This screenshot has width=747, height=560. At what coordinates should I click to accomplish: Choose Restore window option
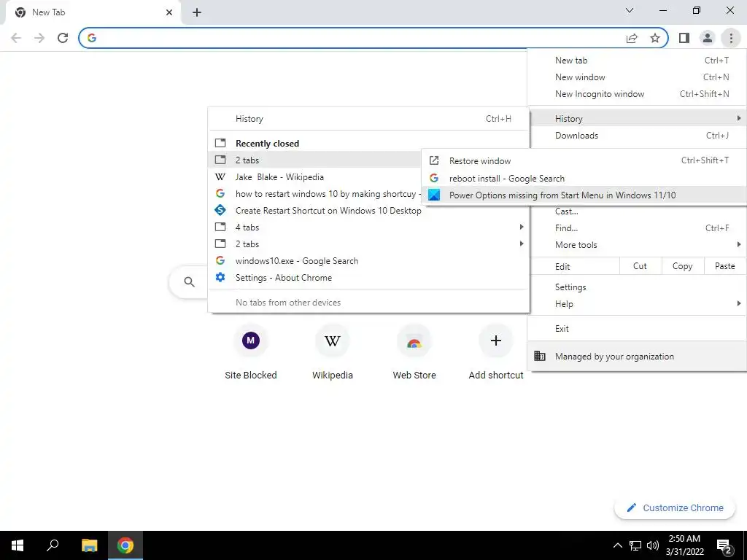tap(584, 161)
